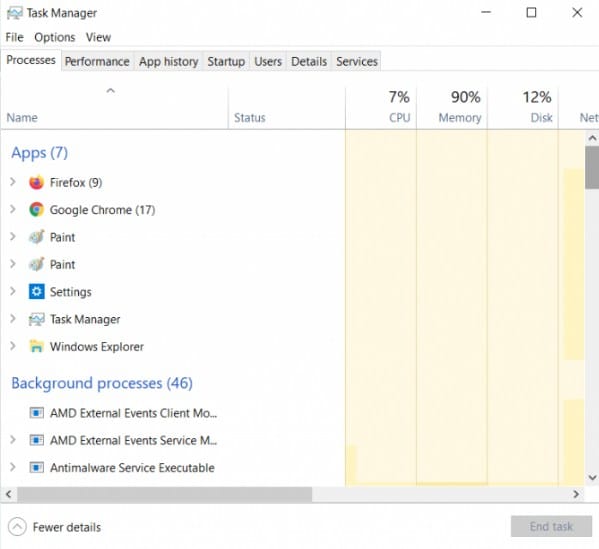The height and width of the screenshot is (549, 599).
Task: Sort by the Memory column header
Action: [x=452, y=108]
